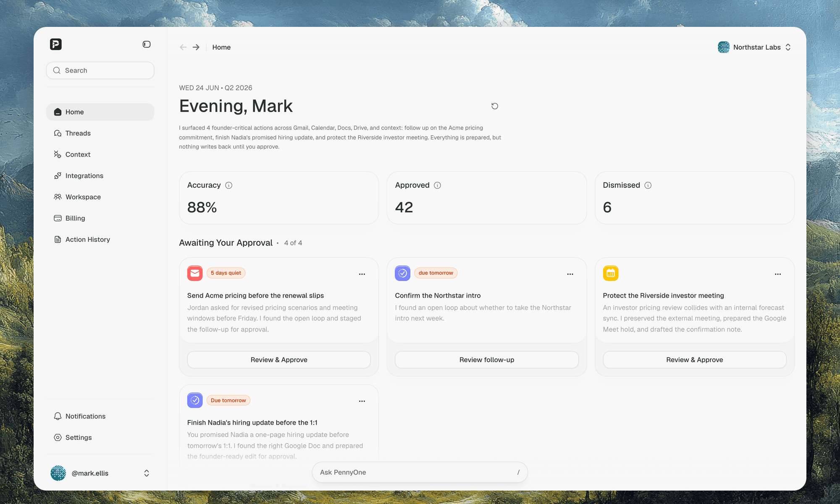Click Review & Approve on the Acme pricing card
840x504 pixels.
(279, 360)
